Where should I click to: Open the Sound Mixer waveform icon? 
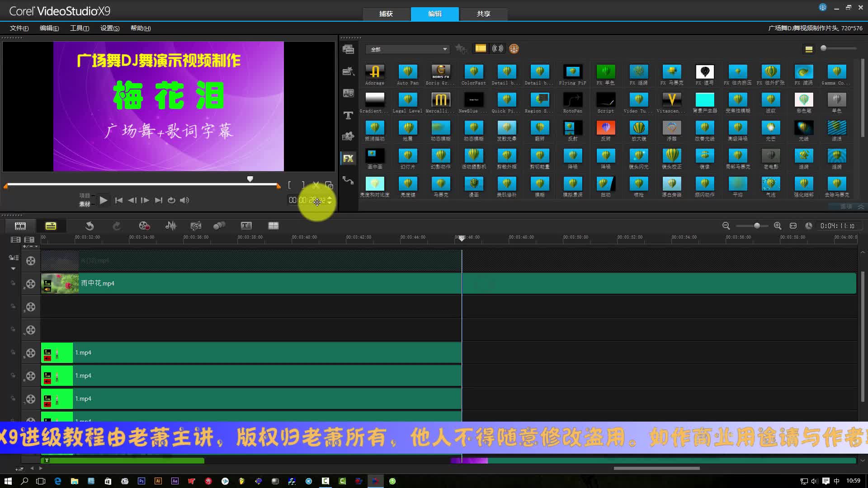(x=171, y=225)
